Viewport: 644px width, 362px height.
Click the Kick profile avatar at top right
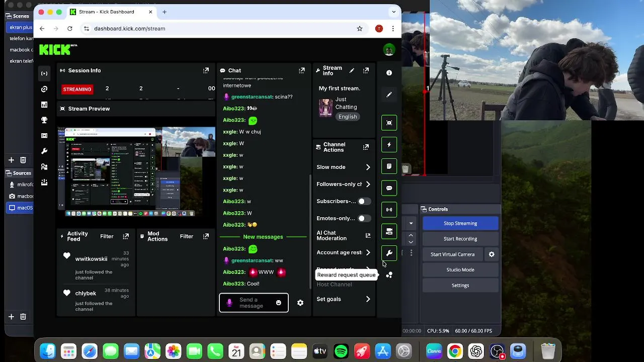[389, 50]
